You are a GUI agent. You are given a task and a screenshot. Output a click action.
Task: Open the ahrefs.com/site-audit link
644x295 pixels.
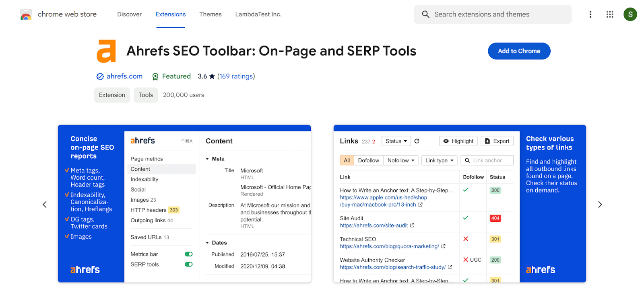[x=374, y=225]
